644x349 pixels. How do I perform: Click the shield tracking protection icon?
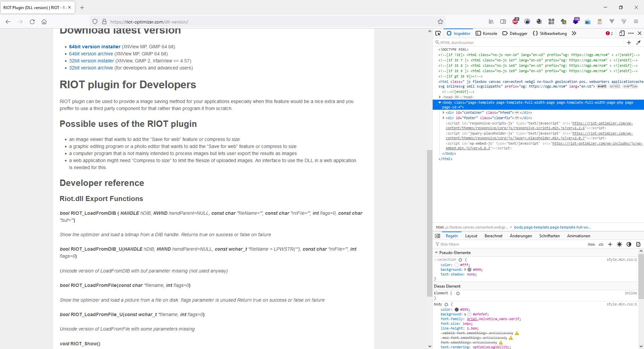95,22
